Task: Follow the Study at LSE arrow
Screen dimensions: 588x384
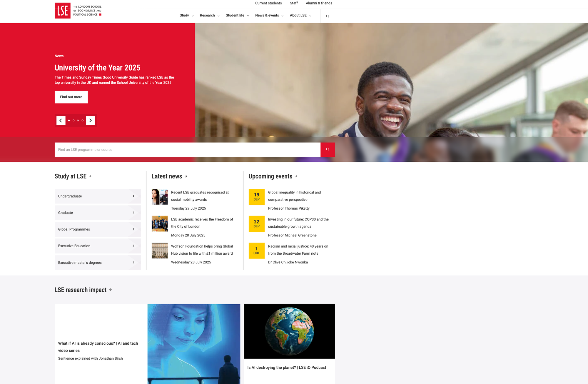Action: (90, 176)
